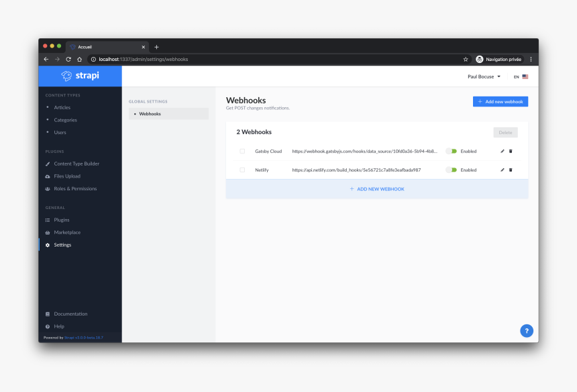Delete the Gatsby Cloud webhook with the trash icon
This screenshot has height=392, width=577.
(x=511, y=151)
